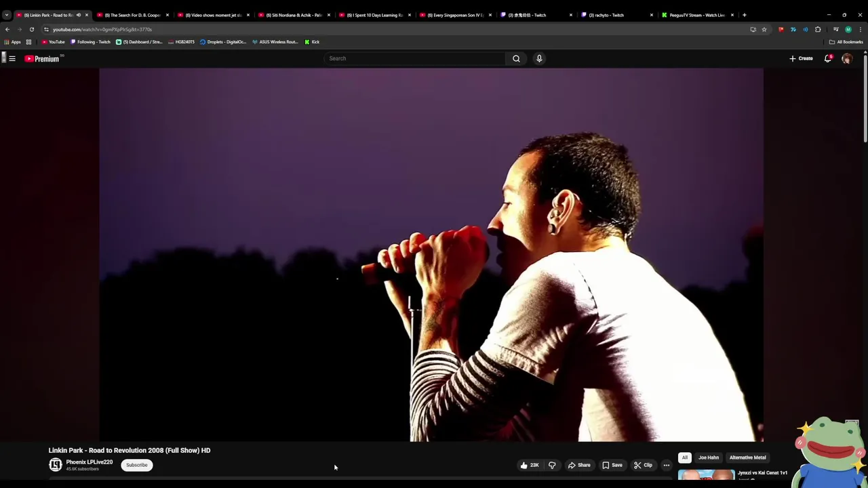868x488 pixels.
Task: Install app icon in address bar
Action: point(753,29)
